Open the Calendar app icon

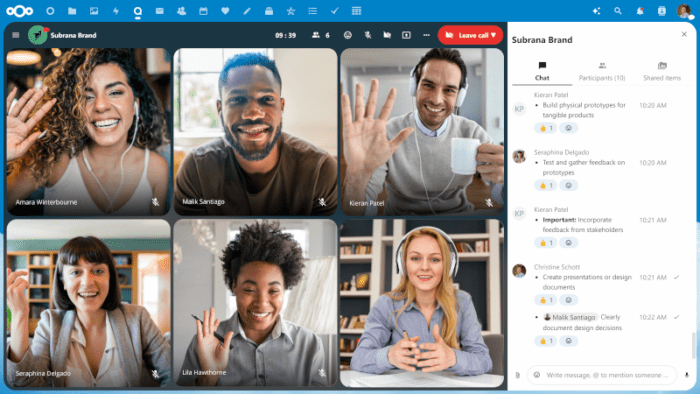[203, 11]
